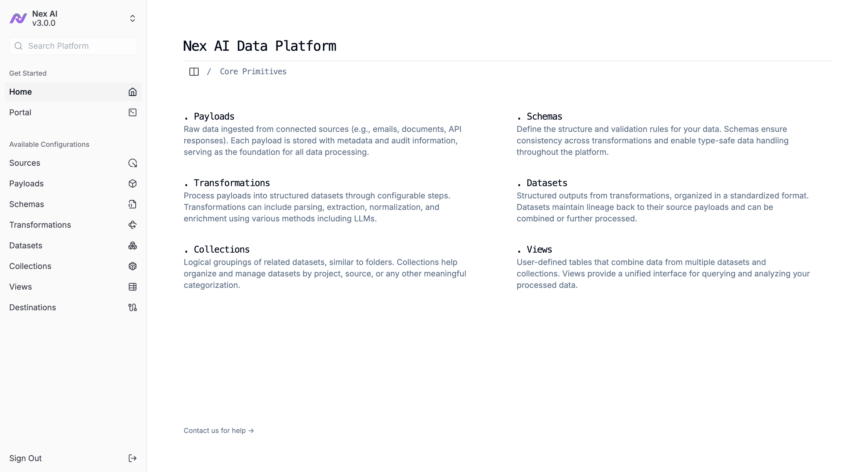Click the Views table icon

pyautogui.click(x=132, y=287)
